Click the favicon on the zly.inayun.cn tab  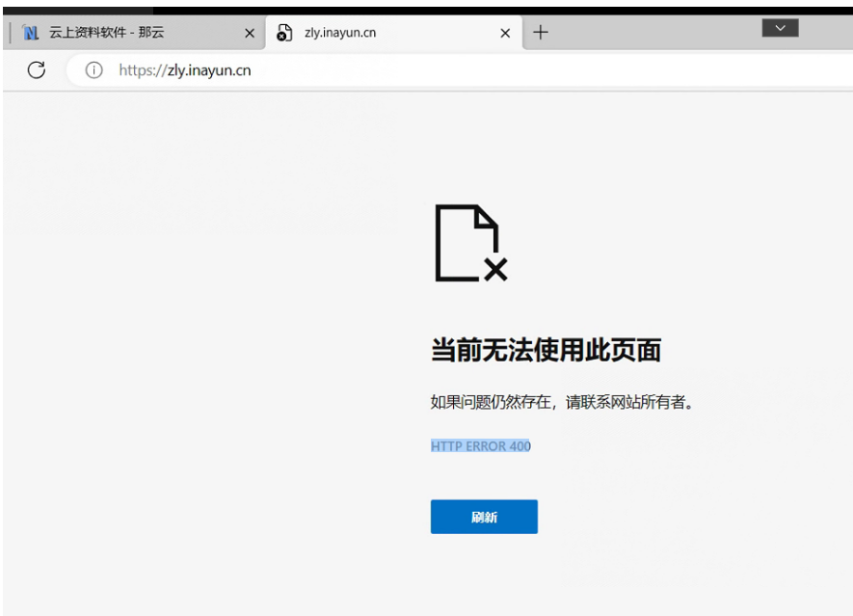tap(284, 33)
